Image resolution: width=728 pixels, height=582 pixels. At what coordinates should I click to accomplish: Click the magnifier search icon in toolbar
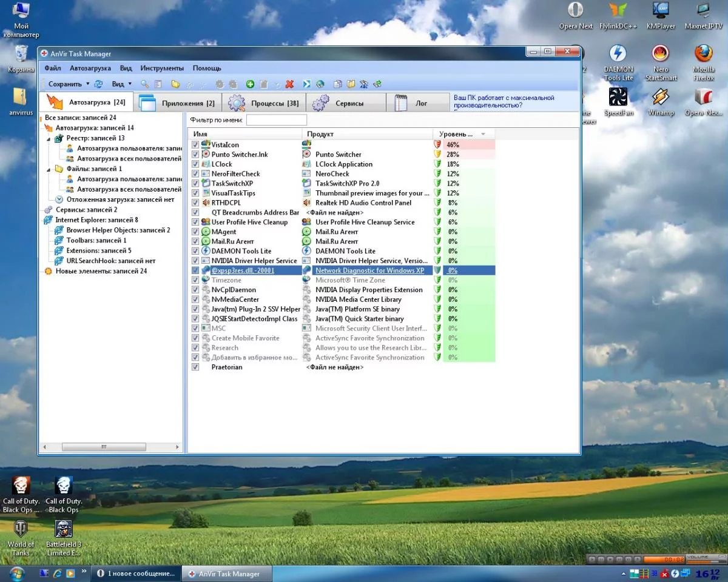click(x=145, y=84)
